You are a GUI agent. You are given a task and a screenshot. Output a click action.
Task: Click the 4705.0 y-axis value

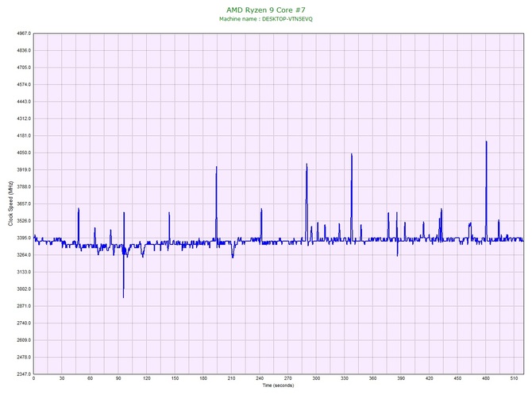[x=24, y=68]
